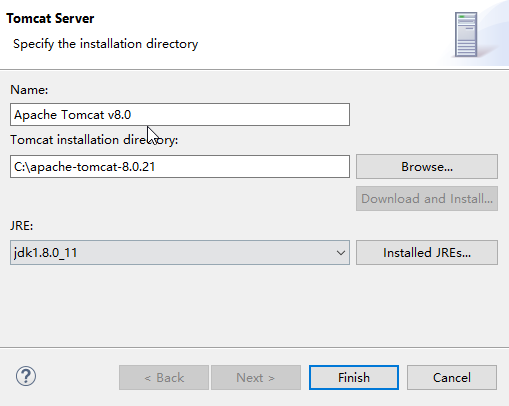Click the server tower icon in the header
The height and width of the screenshot is (406, 509).
click(x=466, y=35)
